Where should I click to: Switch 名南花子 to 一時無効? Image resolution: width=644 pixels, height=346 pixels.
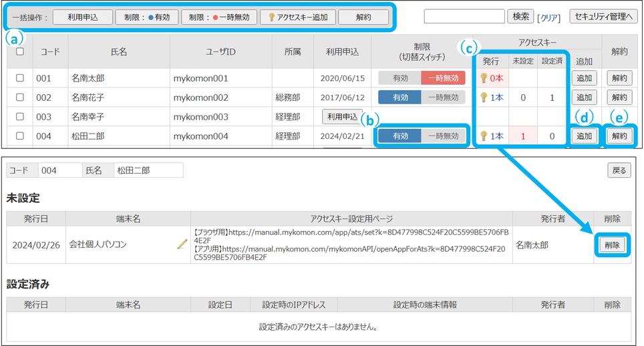pyautogui.click(x=443, y=98)
